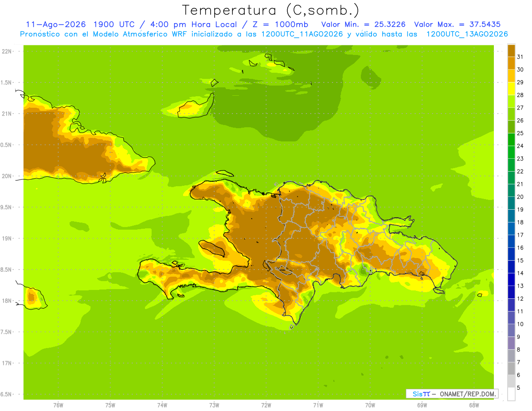Screen dimensions: 532x411
Task: Click the '68W' longitude label
Action: [x=474, y=405]
